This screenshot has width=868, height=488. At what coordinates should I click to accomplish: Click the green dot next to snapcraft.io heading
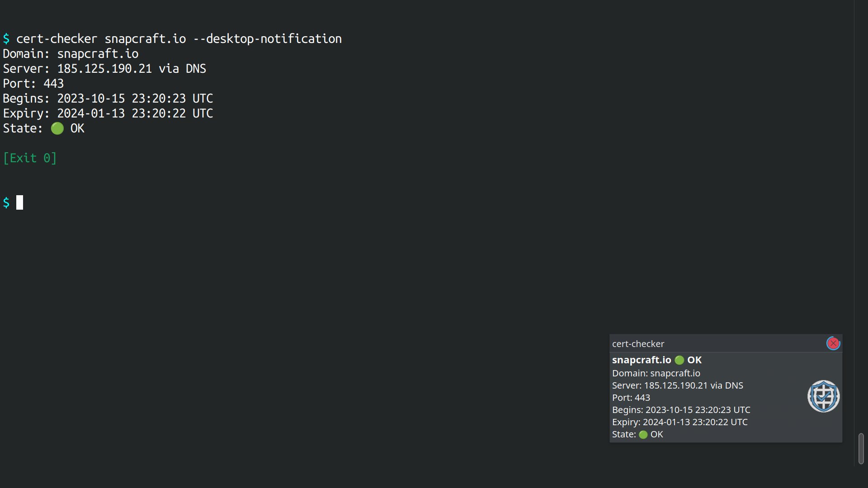pyautogui.click(x=679, y=360)
